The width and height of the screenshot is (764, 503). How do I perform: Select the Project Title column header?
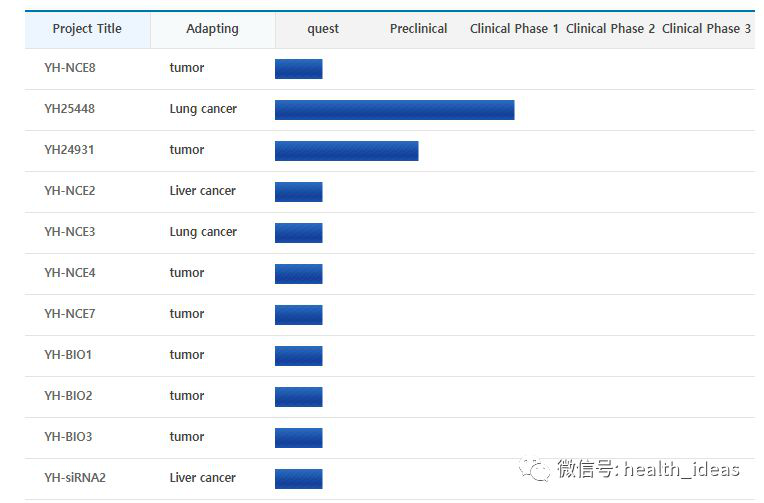[87, 29]
